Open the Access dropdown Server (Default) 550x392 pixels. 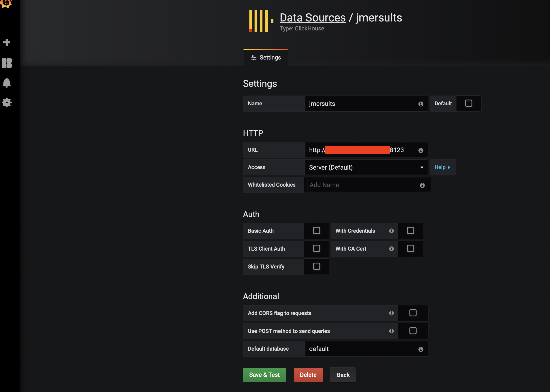[366, 167]
